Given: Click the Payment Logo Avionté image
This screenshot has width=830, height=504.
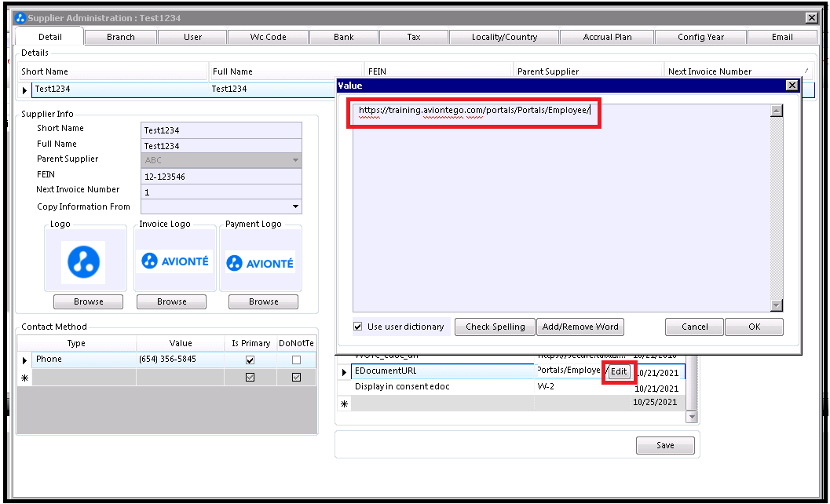Looking at the screenshot, I should [260, 263].
